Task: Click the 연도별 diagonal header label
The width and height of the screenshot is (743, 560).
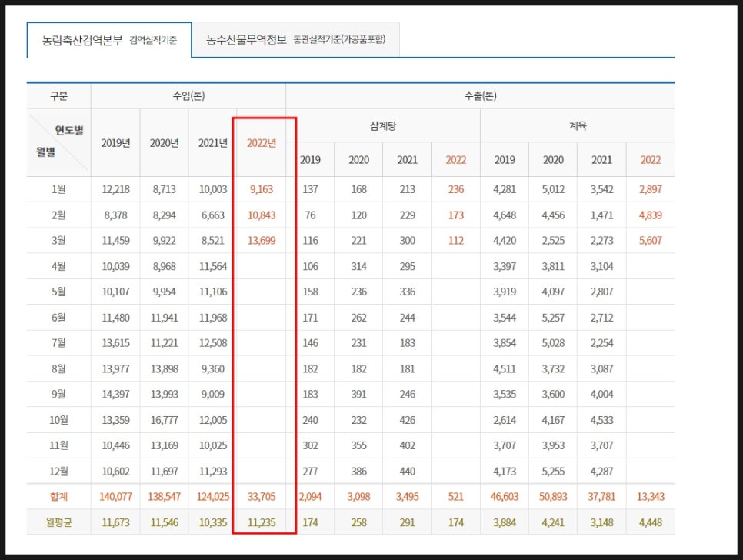Action: click(69, 130)
